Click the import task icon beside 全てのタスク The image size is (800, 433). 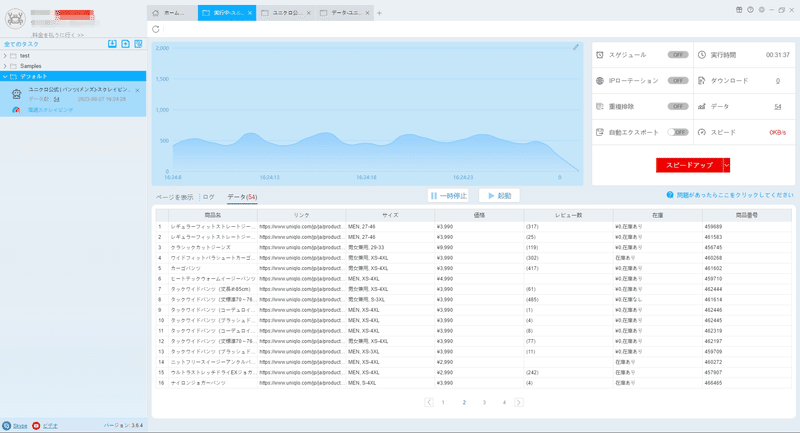[x=112, y=44]
